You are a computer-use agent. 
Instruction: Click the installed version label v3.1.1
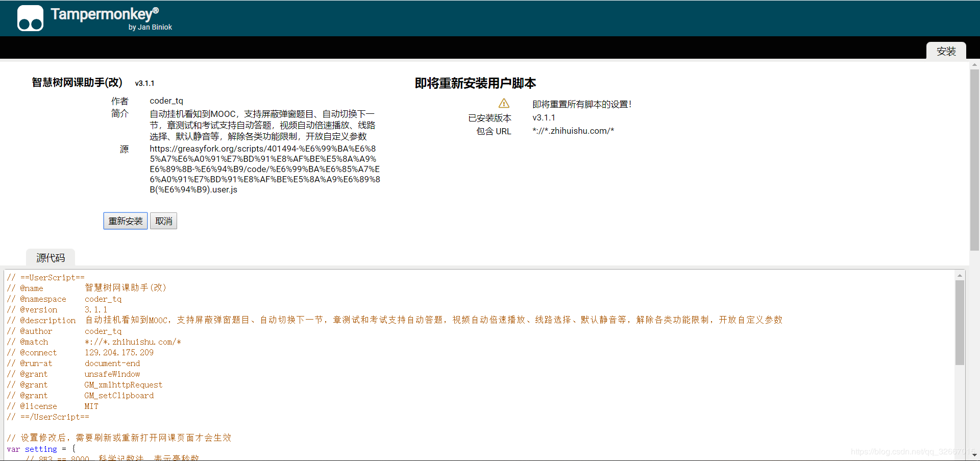coord(544,117)
